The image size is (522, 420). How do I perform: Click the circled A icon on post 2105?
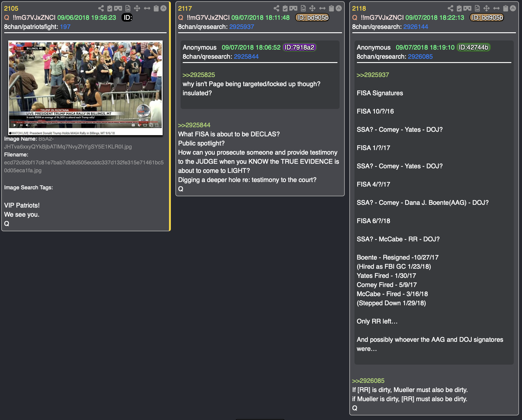pos(164,9)
